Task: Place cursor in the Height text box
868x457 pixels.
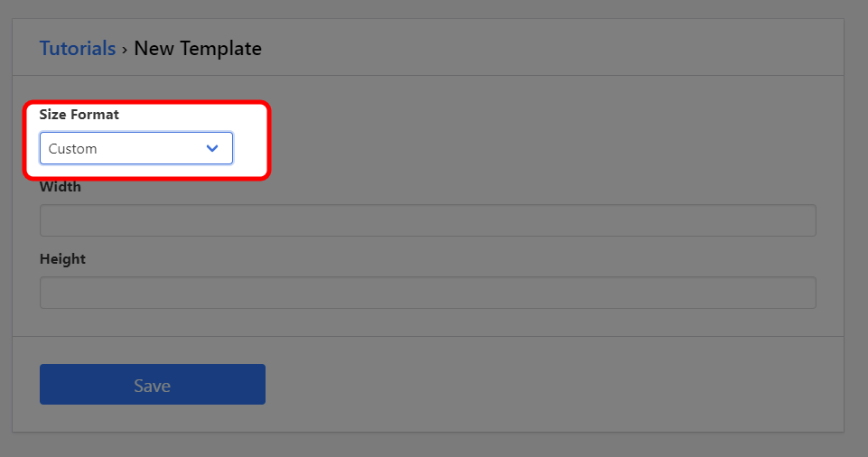Action: pyautogui.click(x=427, y=293)
